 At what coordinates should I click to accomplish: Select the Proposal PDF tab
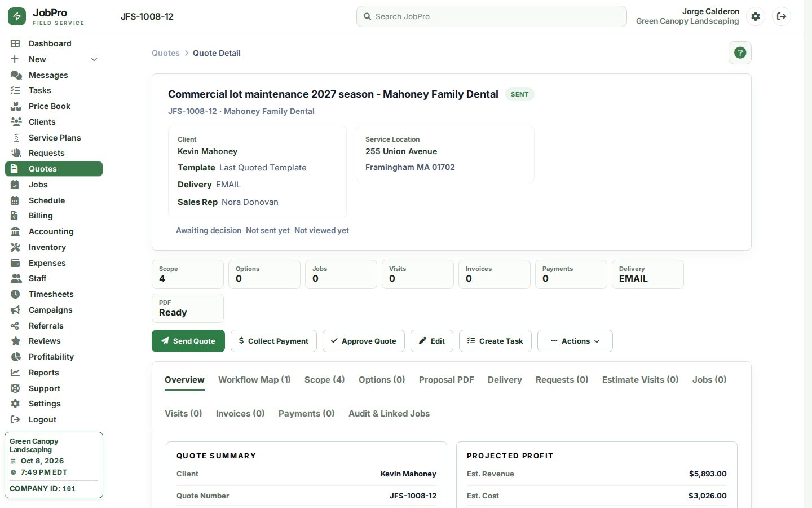click(x=446, y=380)
